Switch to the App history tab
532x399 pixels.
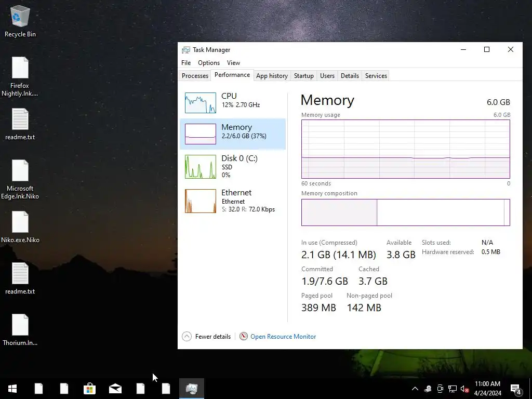click(x=272, y=76)
